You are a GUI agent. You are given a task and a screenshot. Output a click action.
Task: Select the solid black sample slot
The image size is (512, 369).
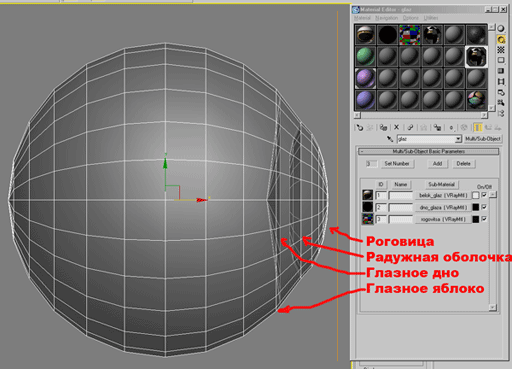(x=388, y=35)
